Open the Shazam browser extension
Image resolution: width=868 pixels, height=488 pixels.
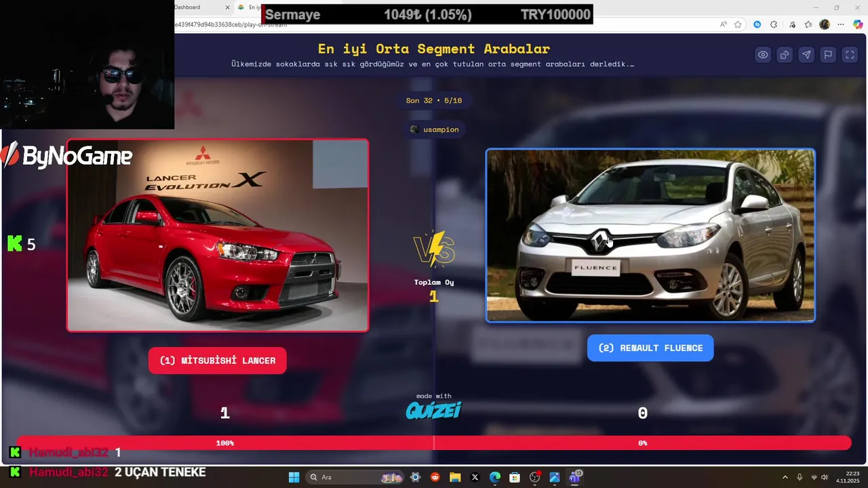757,24
